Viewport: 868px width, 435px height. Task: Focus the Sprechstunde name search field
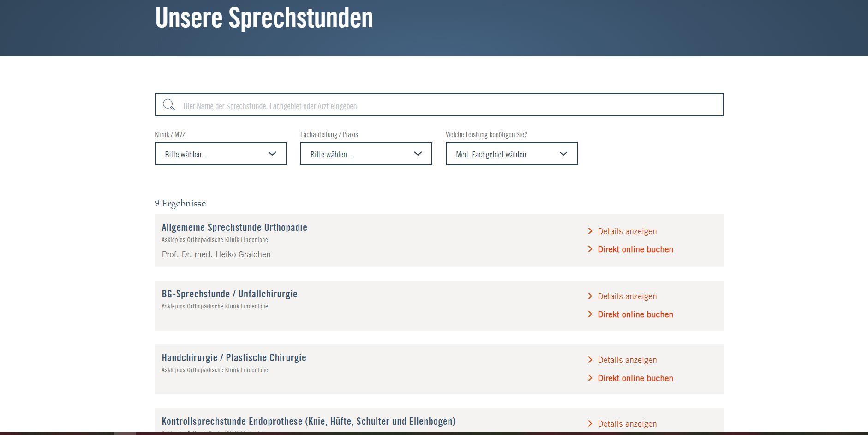coord(439,105)
